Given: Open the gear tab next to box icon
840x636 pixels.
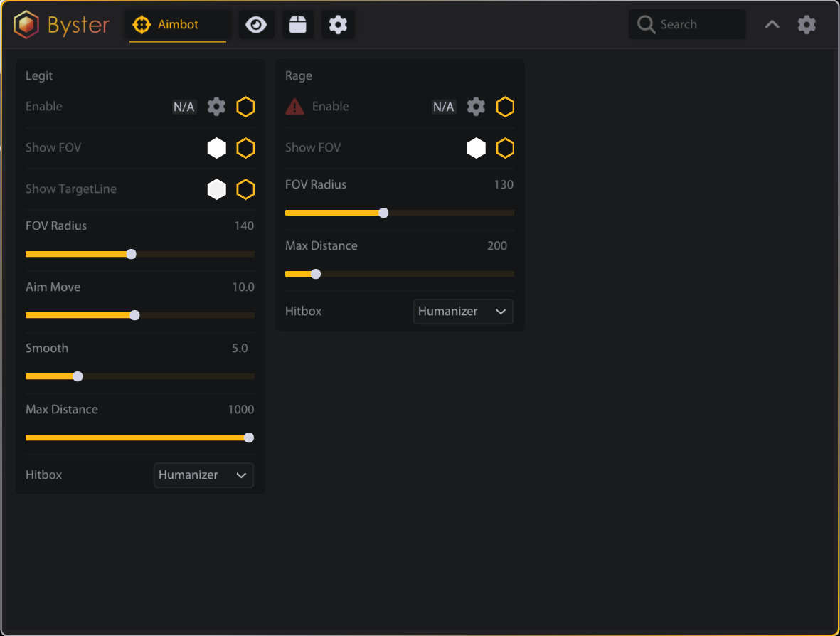Looking at the screenshot, I should (x=338, y=25).
